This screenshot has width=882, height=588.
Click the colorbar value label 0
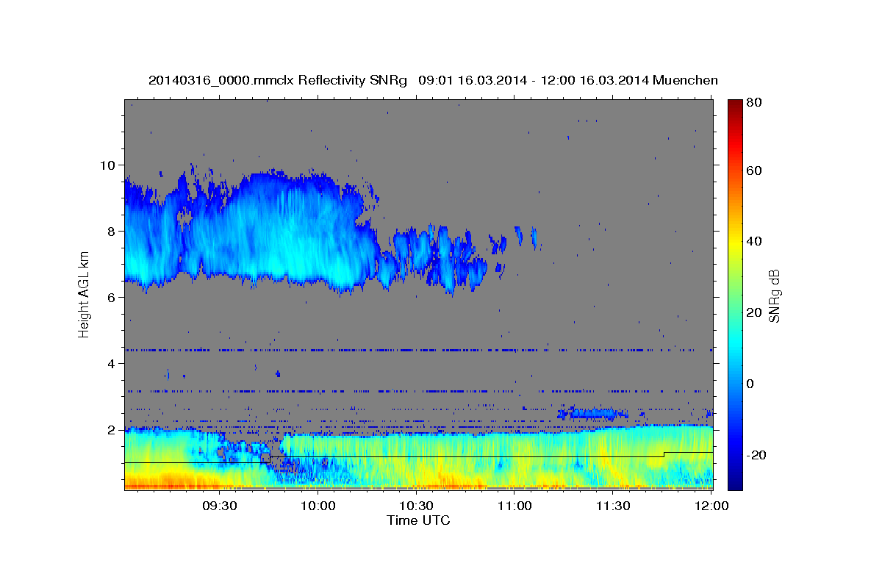[x=752, y=384]
